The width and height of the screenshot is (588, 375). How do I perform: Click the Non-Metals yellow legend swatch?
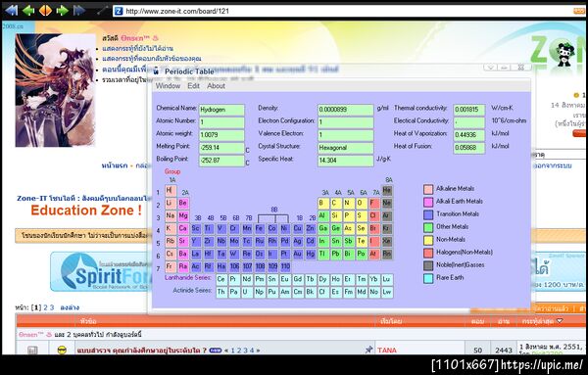coord(428,240)
